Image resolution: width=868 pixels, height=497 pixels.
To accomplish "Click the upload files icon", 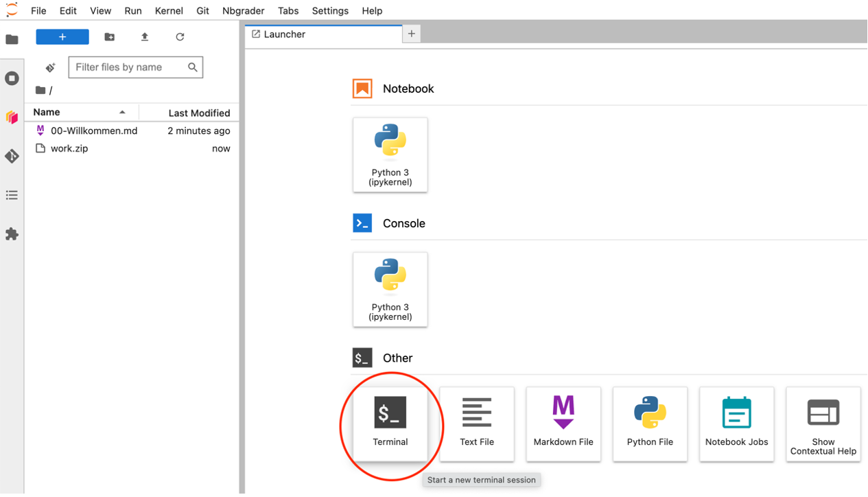I will click(145, 37).
